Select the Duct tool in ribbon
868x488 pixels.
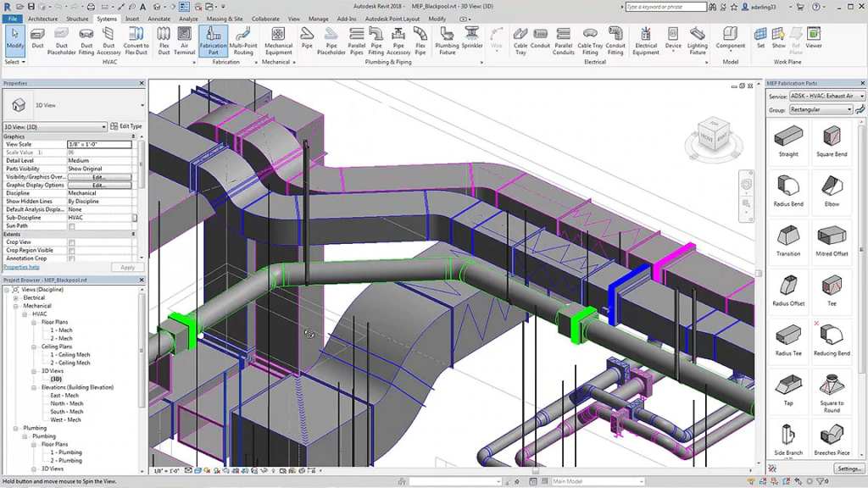pos(37,39)
